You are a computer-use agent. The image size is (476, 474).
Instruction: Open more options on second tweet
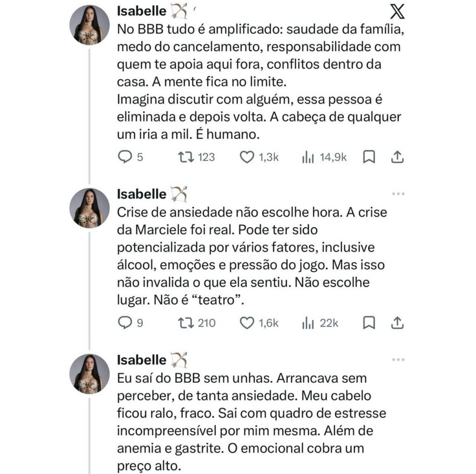(x=398, y=194)
